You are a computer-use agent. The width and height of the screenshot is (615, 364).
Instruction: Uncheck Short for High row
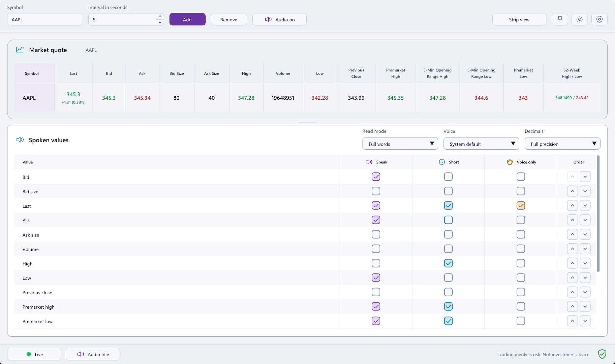click(448, 263)
